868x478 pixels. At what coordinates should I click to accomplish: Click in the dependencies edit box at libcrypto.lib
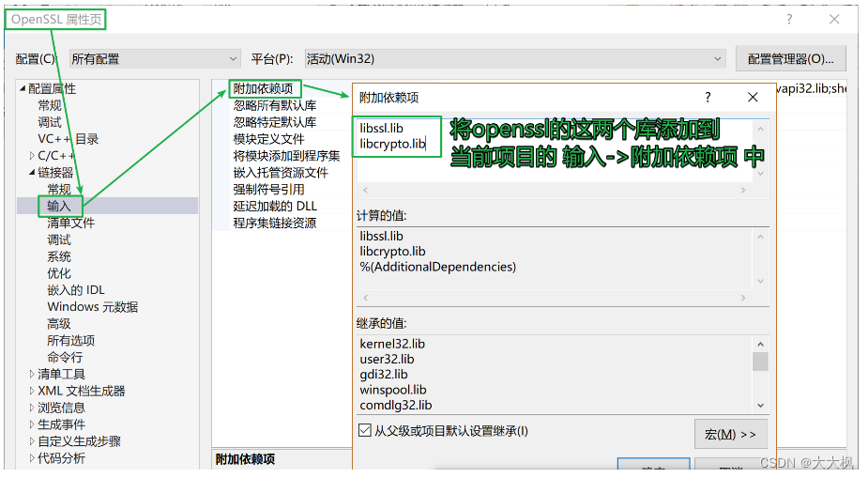pos(392,144)
